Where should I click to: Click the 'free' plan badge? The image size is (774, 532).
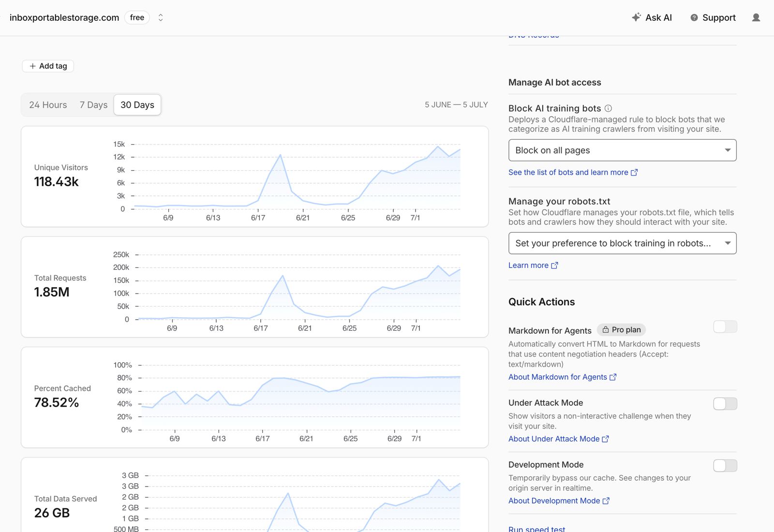pyautogui.click(x=137, y=18)
